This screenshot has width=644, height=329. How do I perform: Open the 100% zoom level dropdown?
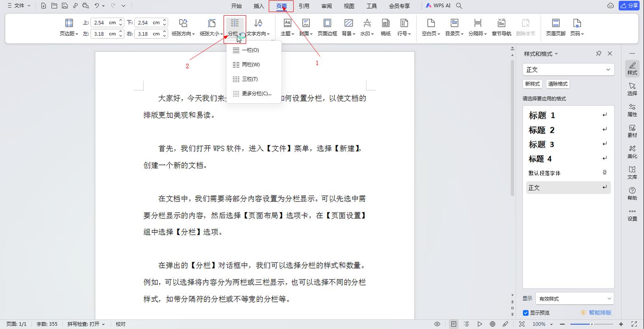[x=542, y=324]
